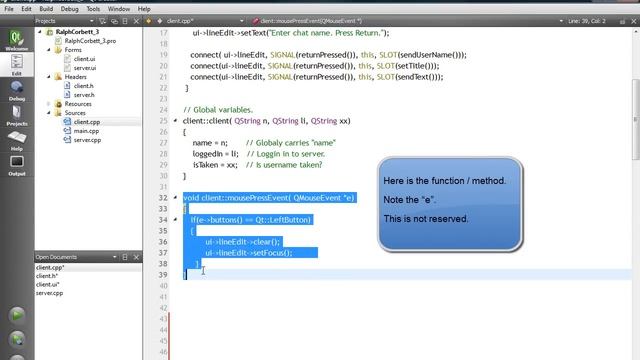Fold the client constructor at line 25
640x360 pixels.
tap(176, 121)
